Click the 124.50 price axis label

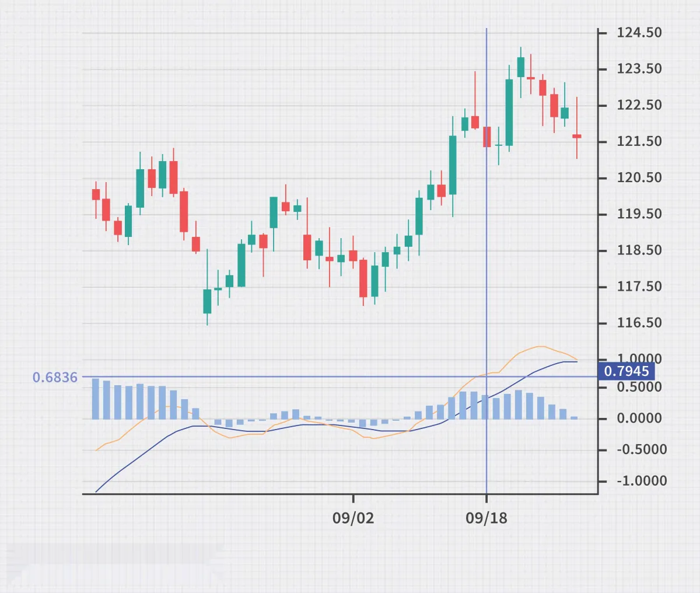(639, 33)
